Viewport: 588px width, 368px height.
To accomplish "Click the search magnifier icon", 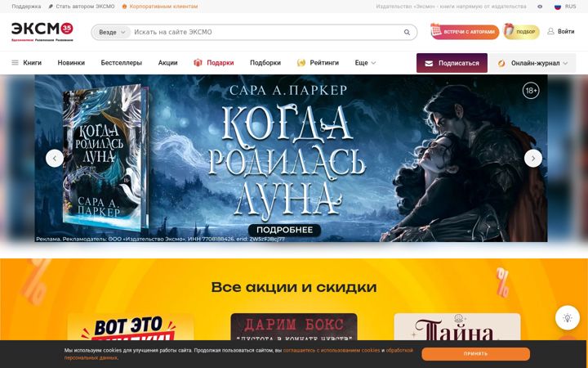I will [407, 32].
